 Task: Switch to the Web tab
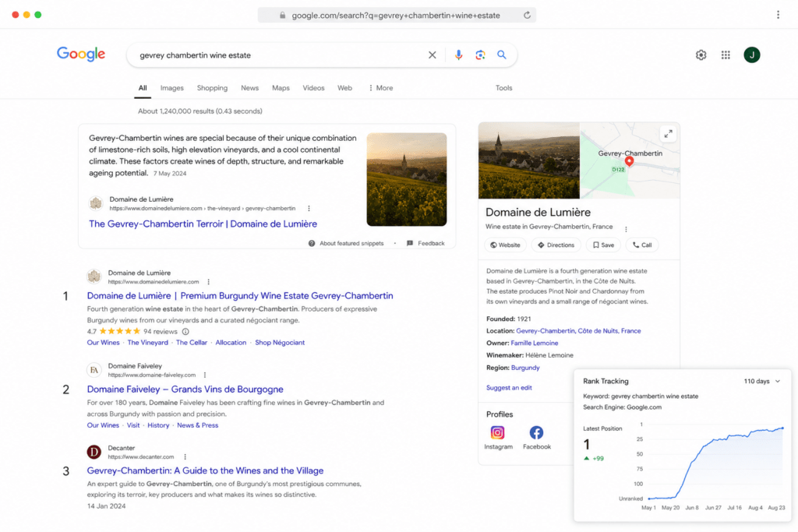coord(344,88)
